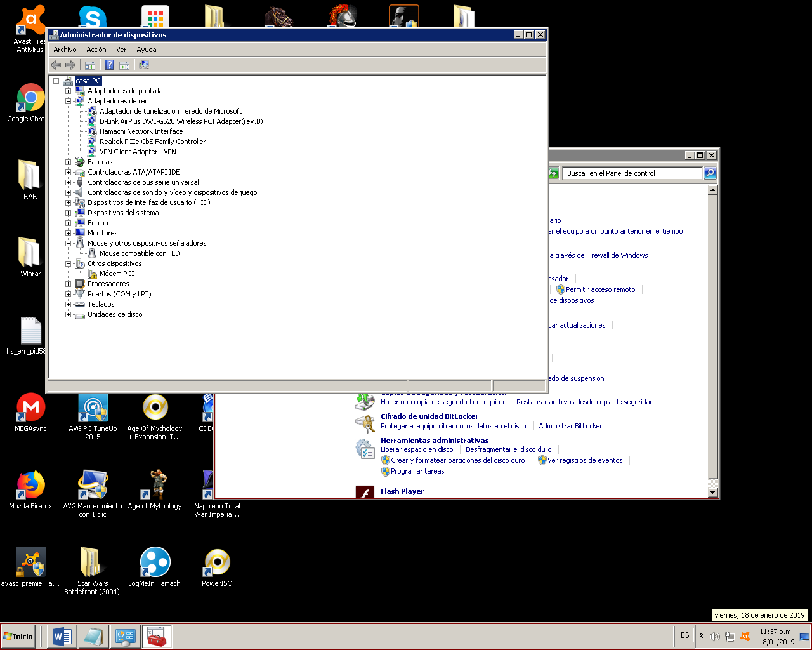Click the scan for hardware changes icon
Image resolution: width=812 pixels, height=650 pixels.
(144, 65)
